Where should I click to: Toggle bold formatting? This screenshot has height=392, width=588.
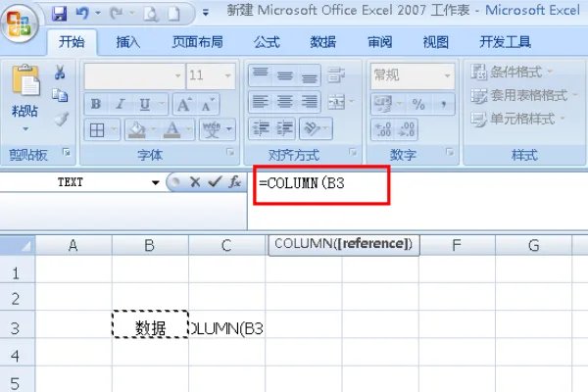(96, 104)
